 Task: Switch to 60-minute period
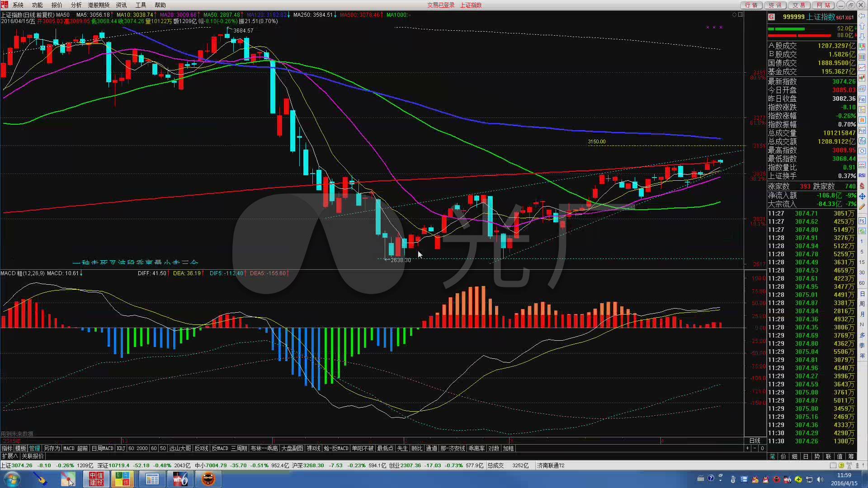(862, 283)
